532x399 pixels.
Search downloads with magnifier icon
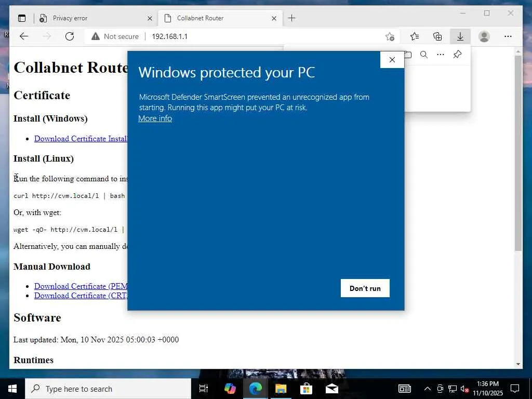[x=424, y=55]
